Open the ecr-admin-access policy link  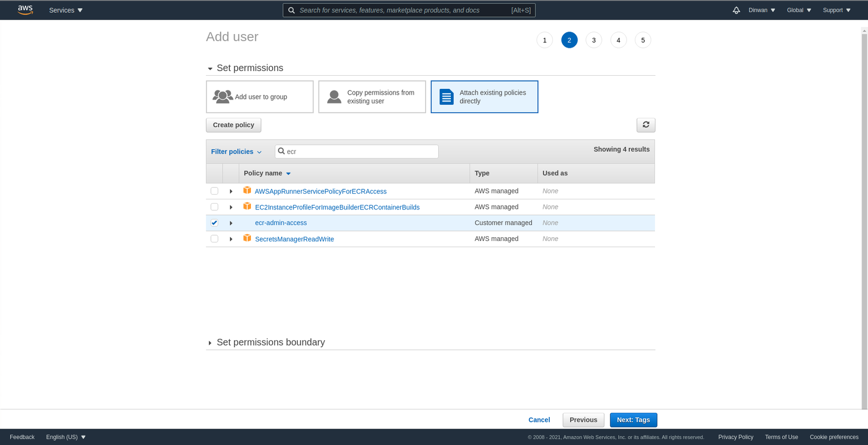(x=281, y=223)
